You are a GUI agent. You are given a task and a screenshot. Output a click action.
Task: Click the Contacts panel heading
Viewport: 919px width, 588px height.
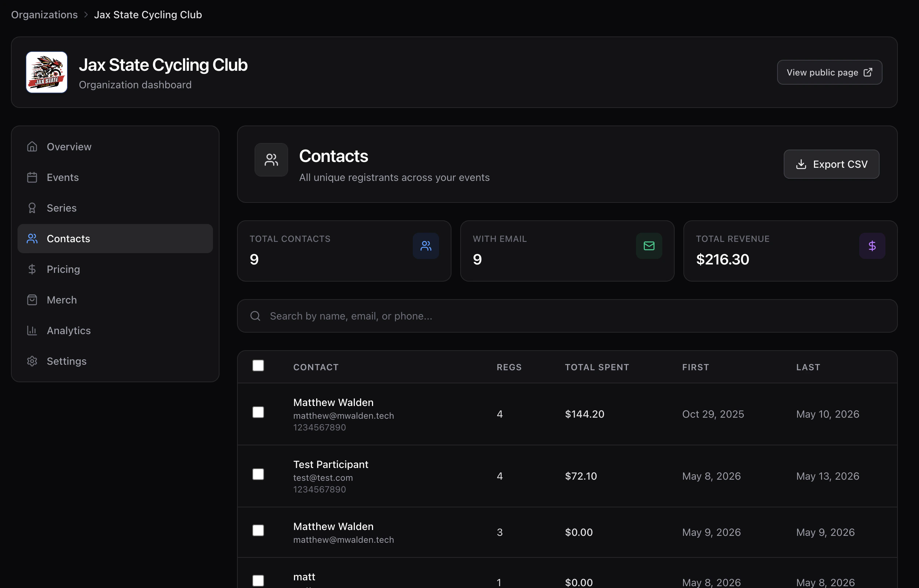click(x=334, y=156)
